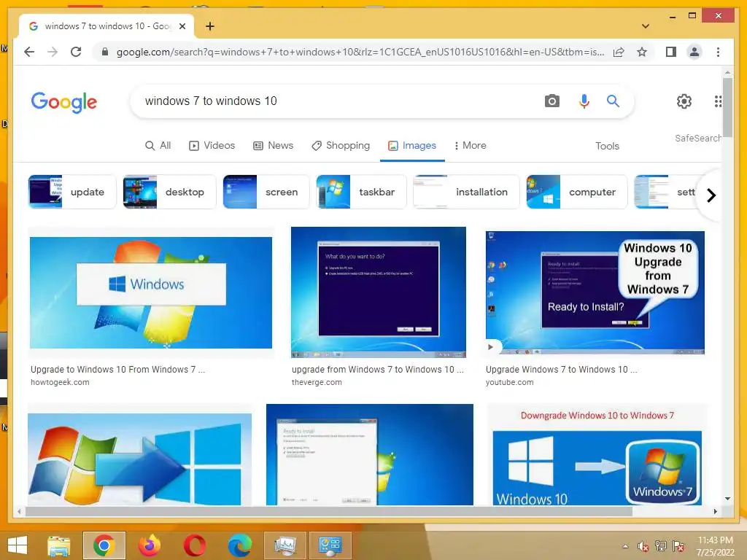This screenshot has height=560, width=747.
Task: Expand the tab search chevron
Action: coord(646,26)
